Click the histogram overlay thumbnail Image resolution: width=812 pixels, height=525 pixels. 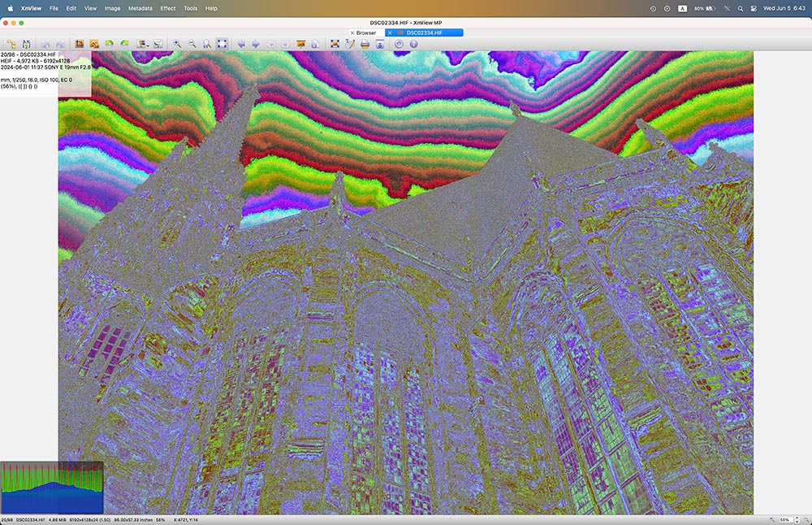pyautogui.click(x=52, y=488)
